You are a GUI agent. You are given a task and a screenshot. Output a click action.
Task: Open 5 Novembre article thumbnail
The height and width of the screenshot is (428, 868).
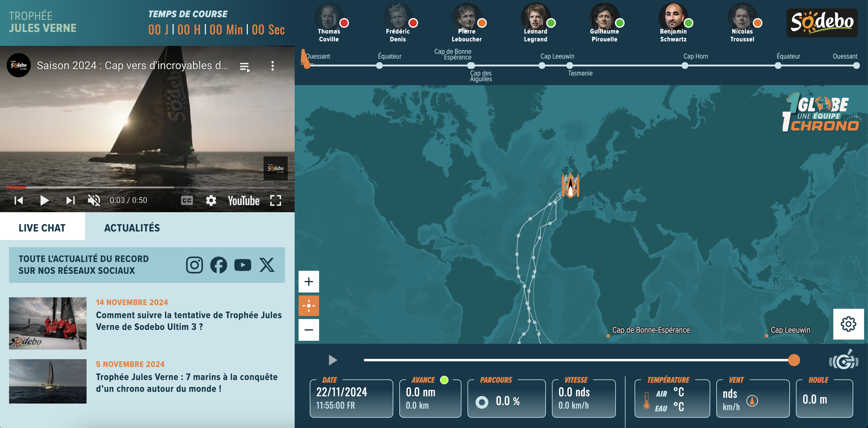click(48, 381)
